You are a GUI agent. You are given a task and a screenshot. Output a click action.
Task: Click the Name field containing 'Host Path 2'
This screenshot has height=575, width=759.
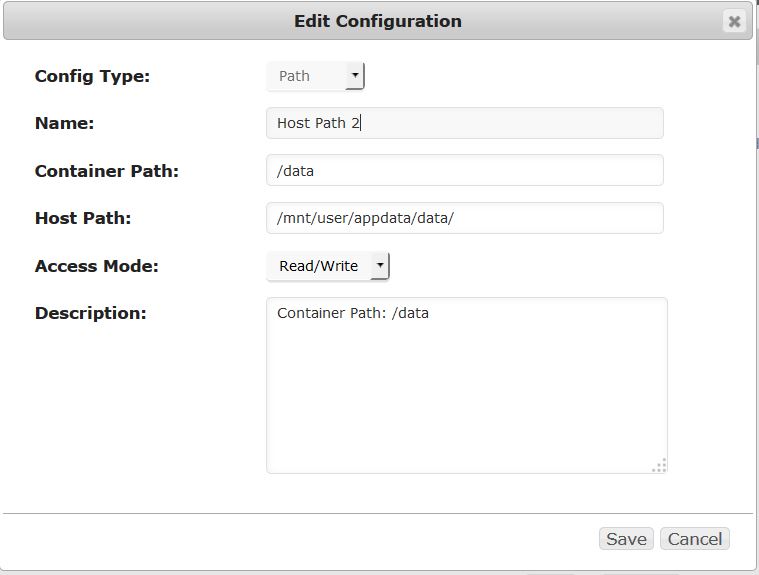[x=465, y=123]
